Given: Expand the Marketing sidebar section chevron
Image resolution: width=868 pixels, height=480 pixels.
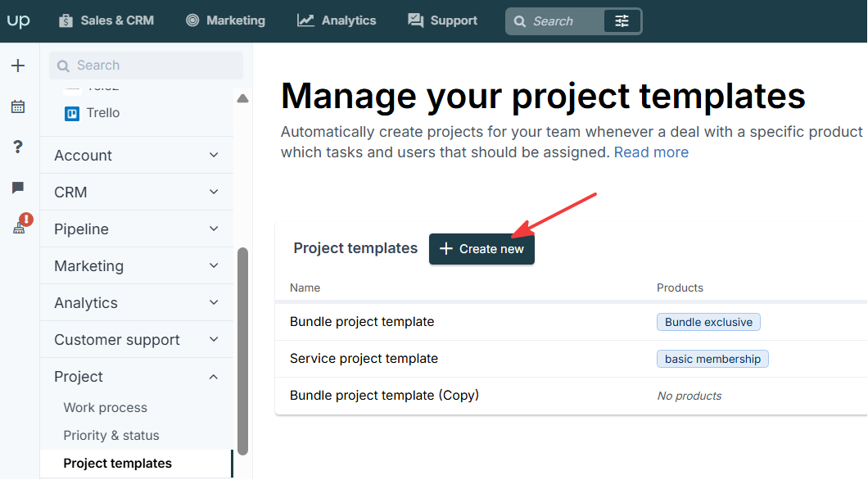Looking at the screenshot, I should [x=214, y=265].
